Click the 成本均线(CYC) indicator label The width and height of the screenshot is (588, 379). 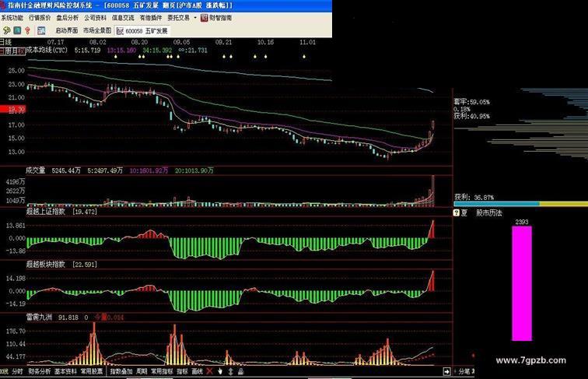(x=47, y=50)
